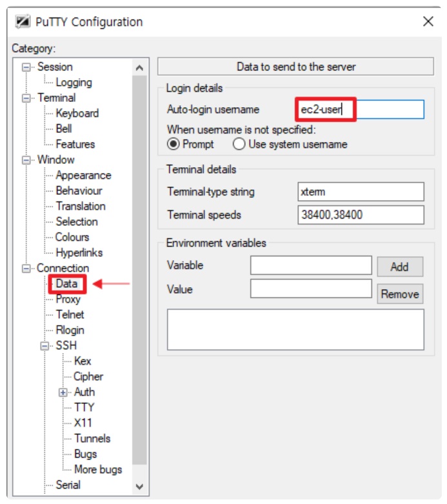
Task: Select Data under Connection
Action: click(x=66, y=283)
